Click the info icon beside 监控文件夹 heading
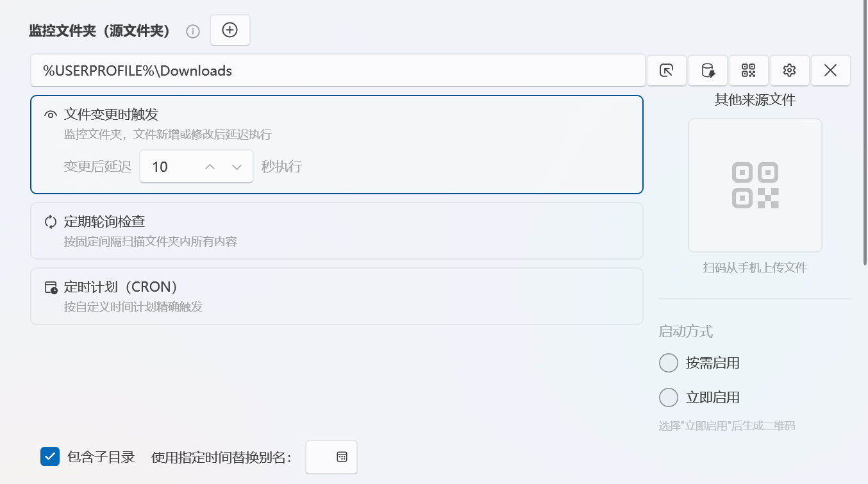This screenshot has height=484, width=868. pos(193,31)
